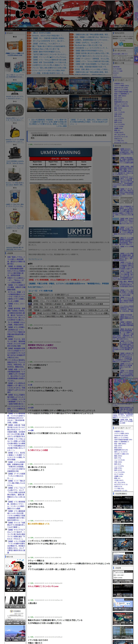Open popular article ranked 1 in the 人気記事 list
Image resolution: width=138 pixels, height=644 pixels.
pyautogui.click(x=16, y=260)
